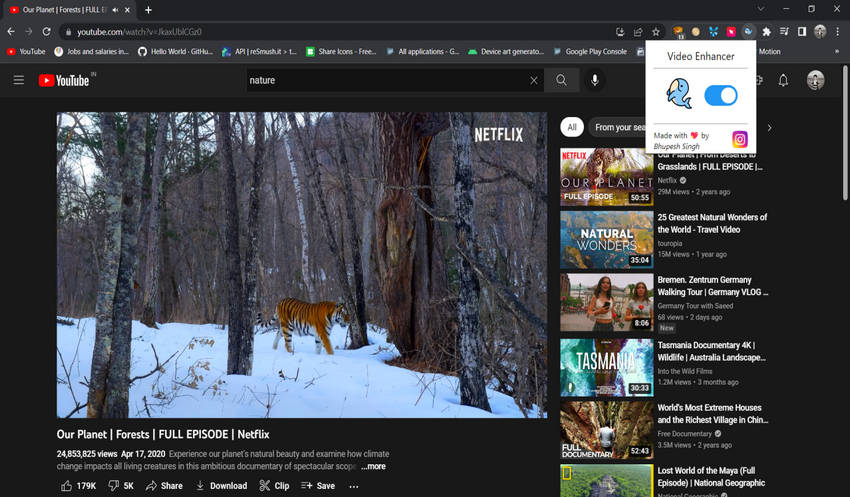
Task: Open the YouTube bookmark
Action: pos(26,51)
